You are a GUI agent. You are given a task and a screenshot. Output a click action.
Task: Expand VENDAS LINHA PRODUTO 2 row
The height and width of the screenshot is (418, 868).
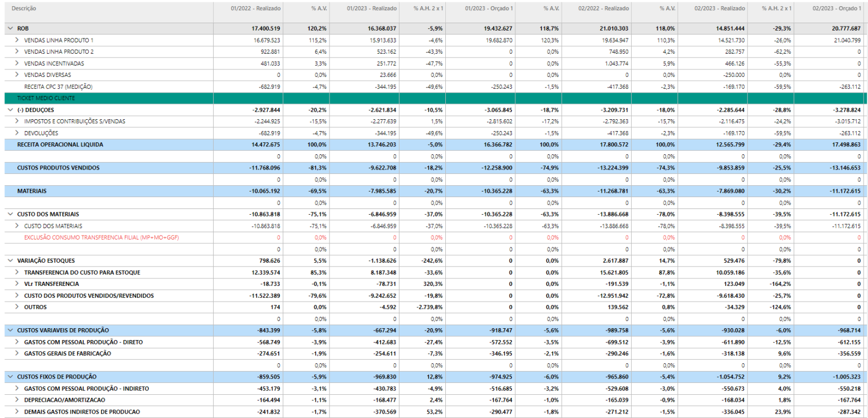click(17, 51)
